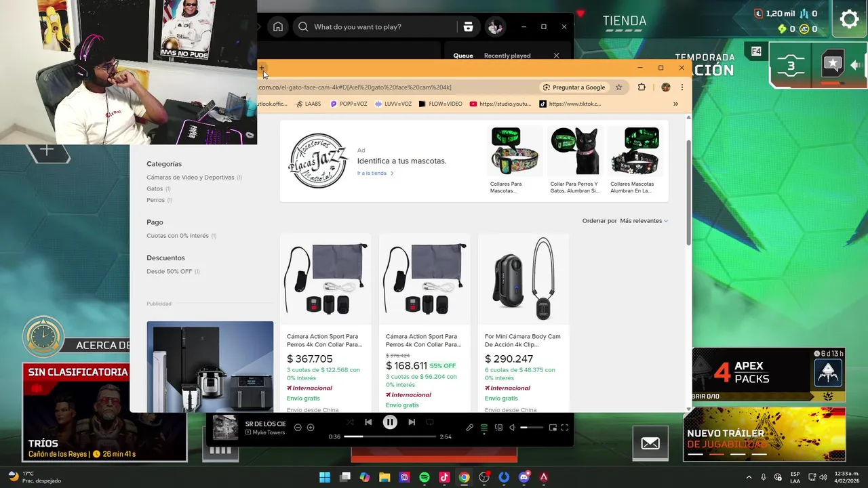Viewport: 868px width, 488px height.
Task: Open the FLOW=VIDEO bookmark
Action: [x=441, y=104]
